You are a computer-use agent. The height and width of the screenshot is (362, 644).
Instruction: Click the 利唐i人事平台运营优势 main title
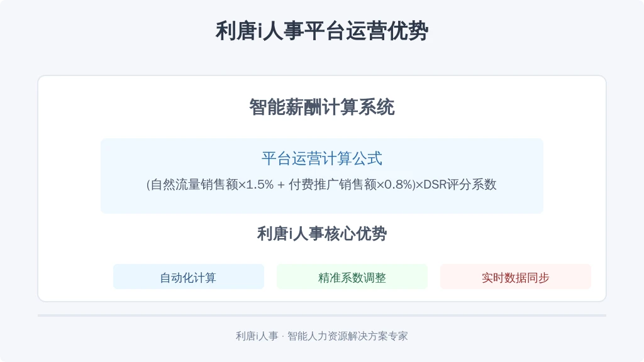322,31
